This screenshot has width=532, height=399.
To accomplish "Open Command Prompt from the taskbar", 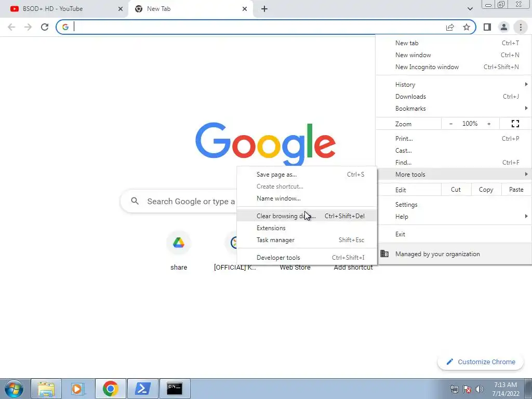I will pos(175,389).
